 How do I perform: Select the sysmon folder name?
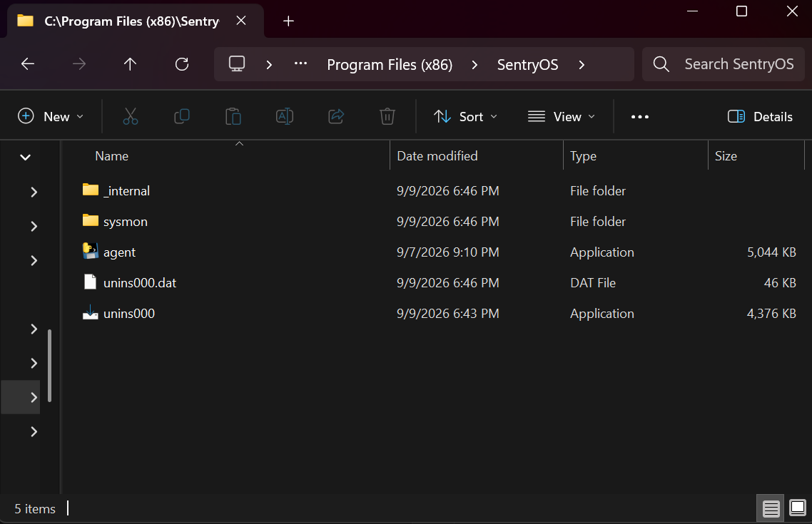tap(126, 222)
